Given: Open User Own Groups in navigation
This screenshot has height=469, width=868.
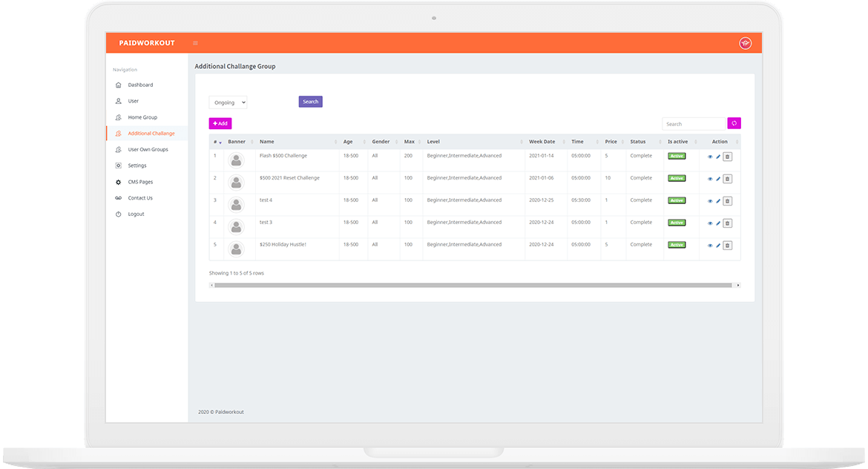Looking at the screenshot, I should pyautogui.click(x=148, y=149).
